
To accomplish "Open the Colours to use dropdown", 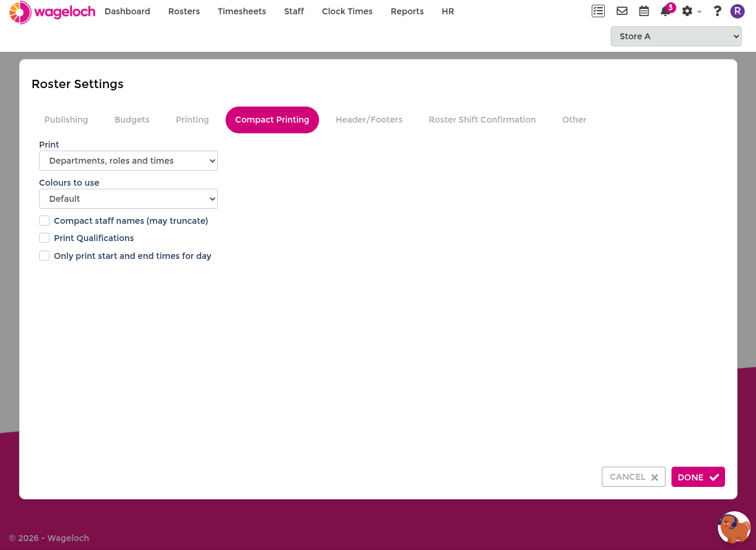I will (129, 199).
